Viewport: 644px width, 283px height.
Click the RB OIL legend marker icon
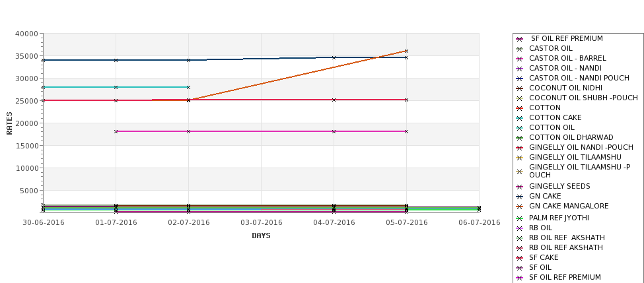click(520, 228)
